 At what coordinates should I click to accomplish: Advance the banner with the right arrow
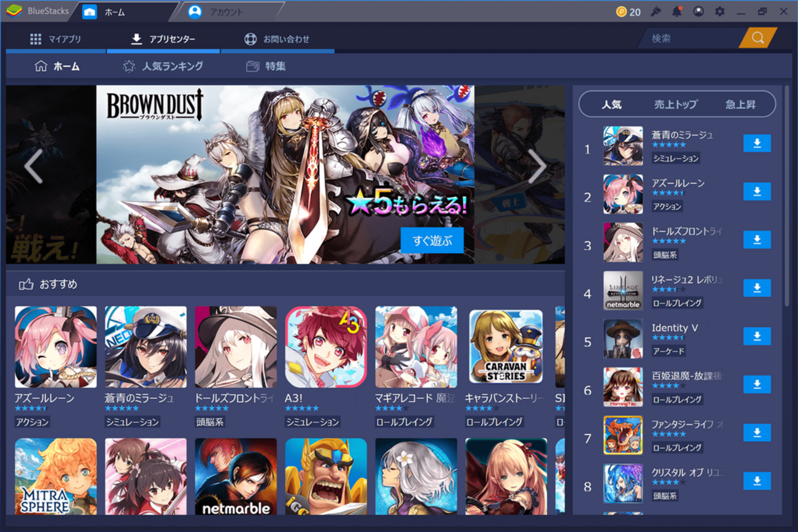[x=537, y=166]
